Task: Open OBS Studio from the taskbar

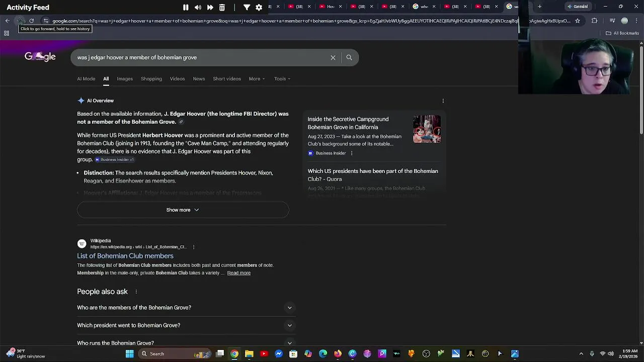Action: [426, 353]
